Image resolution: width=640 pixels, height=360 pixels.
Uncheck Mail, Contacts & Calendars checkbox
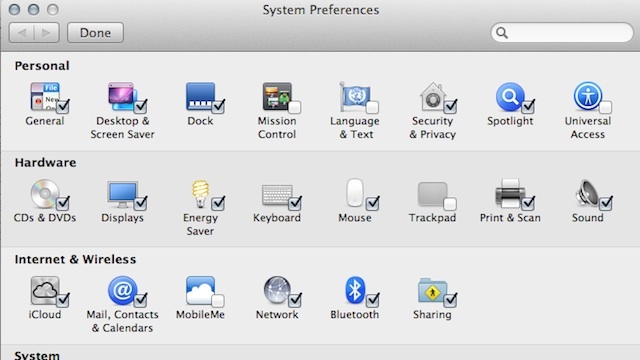point(140,300)
